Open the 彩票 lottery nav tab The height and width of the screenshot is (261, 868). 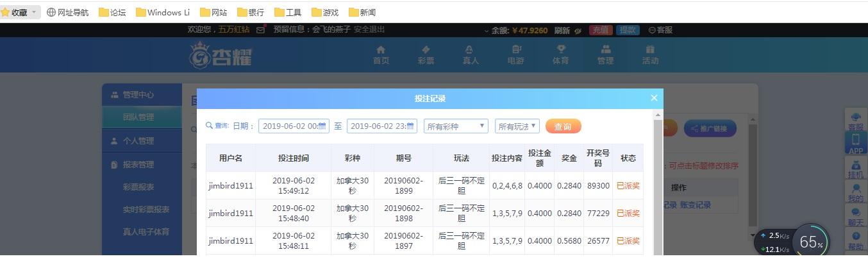point(426,55)
